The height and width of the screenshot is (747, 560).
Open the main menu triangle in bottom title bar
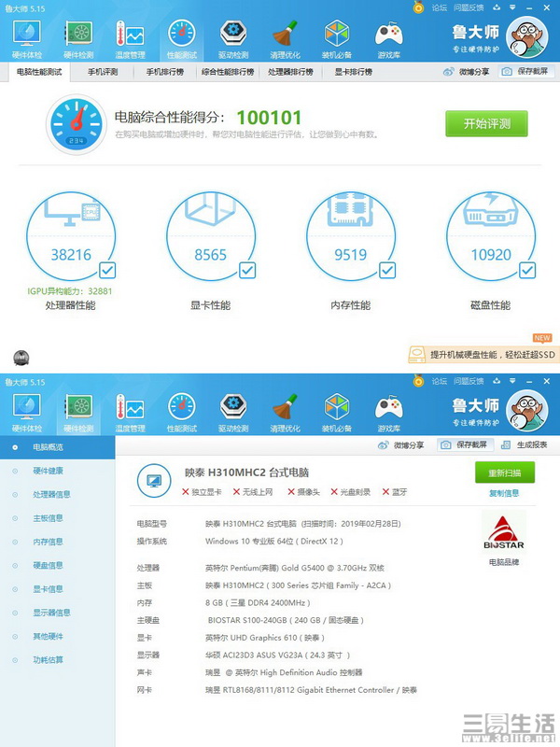512,381
